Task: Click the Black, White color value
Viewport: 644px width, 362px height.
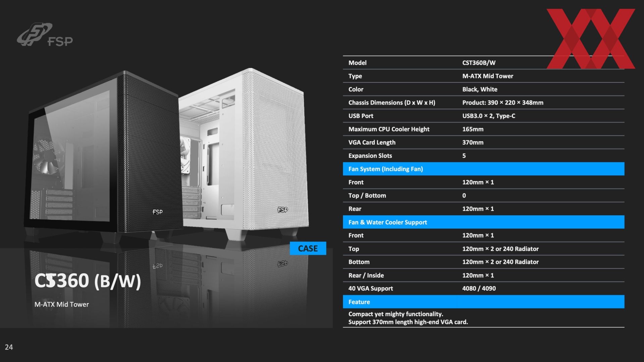Action: (x=480, y=89)
